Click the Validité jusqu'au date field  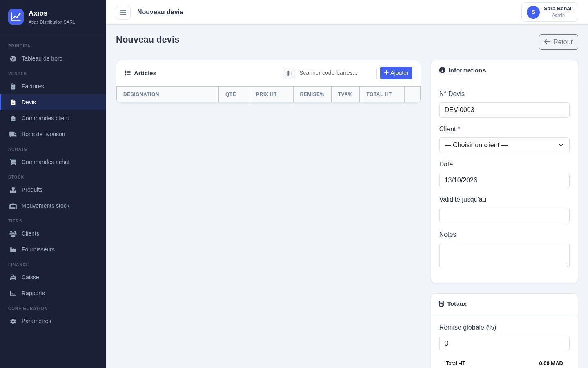(x=504, y=215)
